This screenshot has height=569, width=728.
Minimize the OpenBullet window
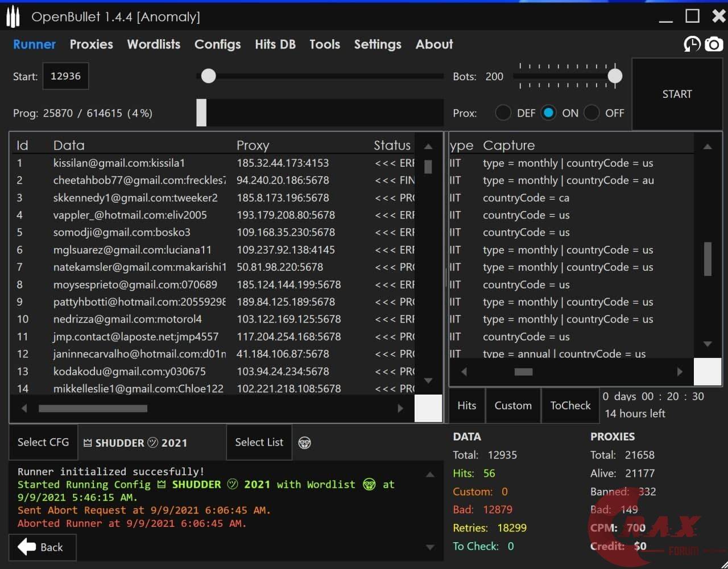(x=666, y=20)
